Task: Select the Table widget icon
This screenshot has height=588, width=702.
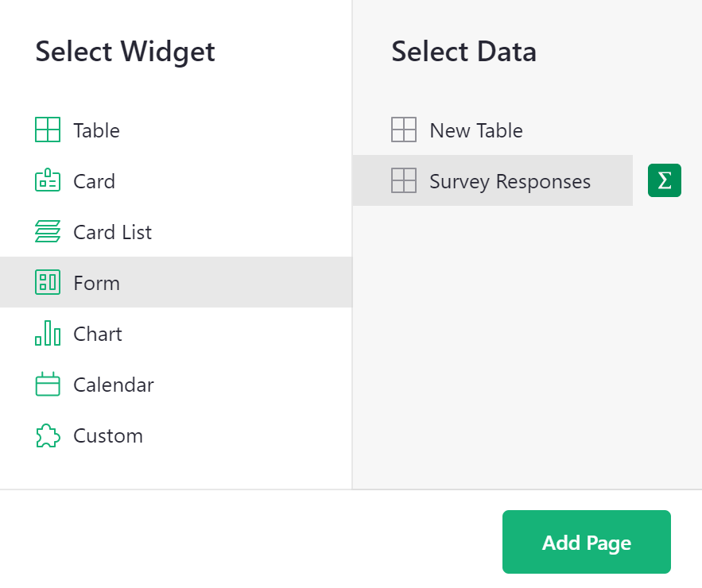Action: (x=48, y=130)
